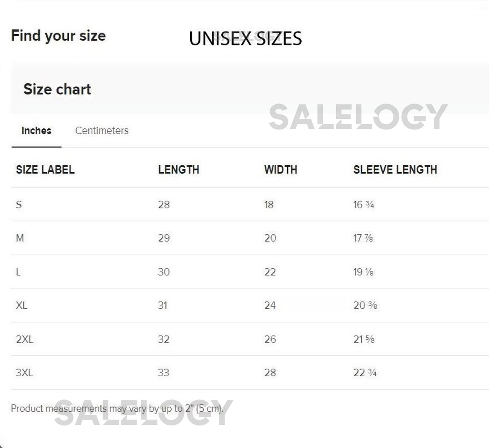The image size is (489, 448).
Task: Select the M size row label
Action: [20, 238]
